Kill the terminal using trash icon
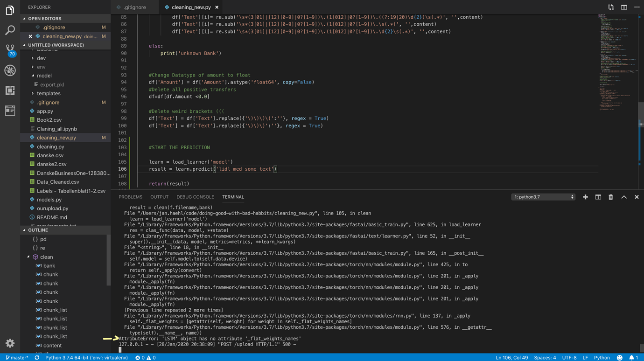The width and height of the screenshot is (644, 361). coord(610,197)
